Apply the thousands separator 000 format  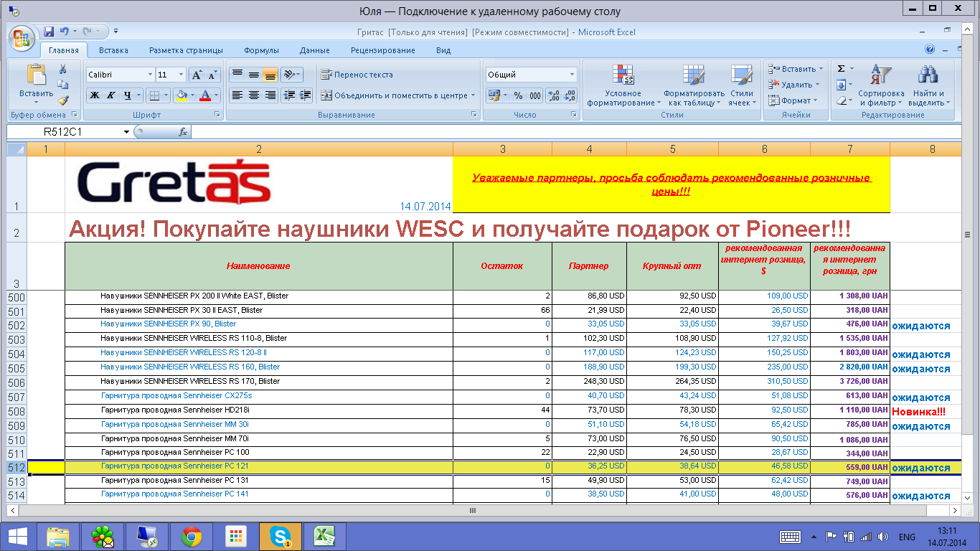[535, 95]
